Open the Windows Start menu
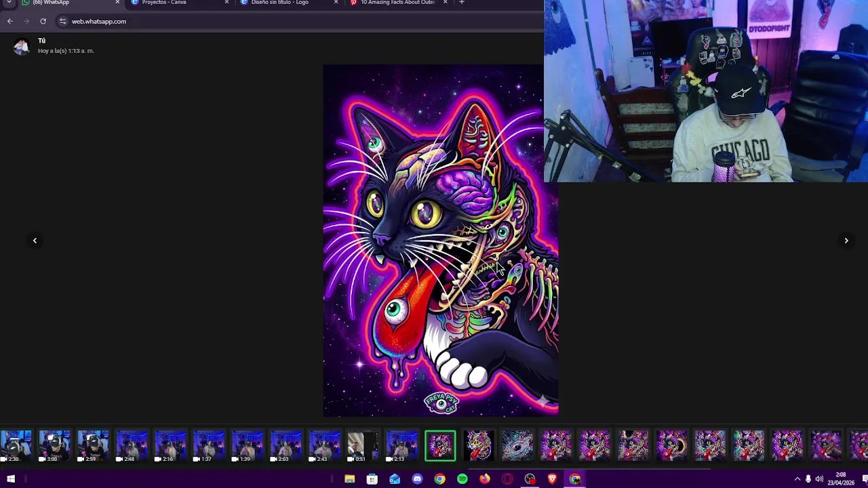The height and width of the screenshot is (488, 868). (x=11, y=479)
